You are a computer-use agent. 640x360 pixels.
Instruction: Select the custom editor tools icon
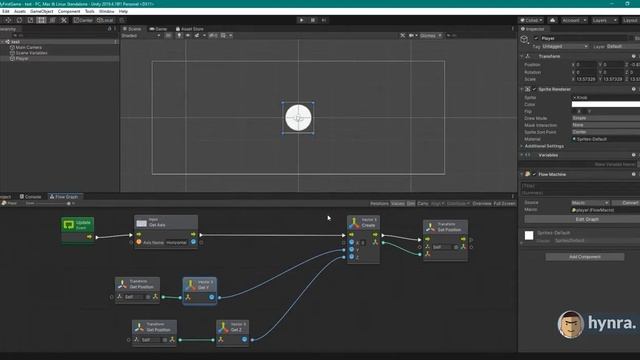(64, 20)
